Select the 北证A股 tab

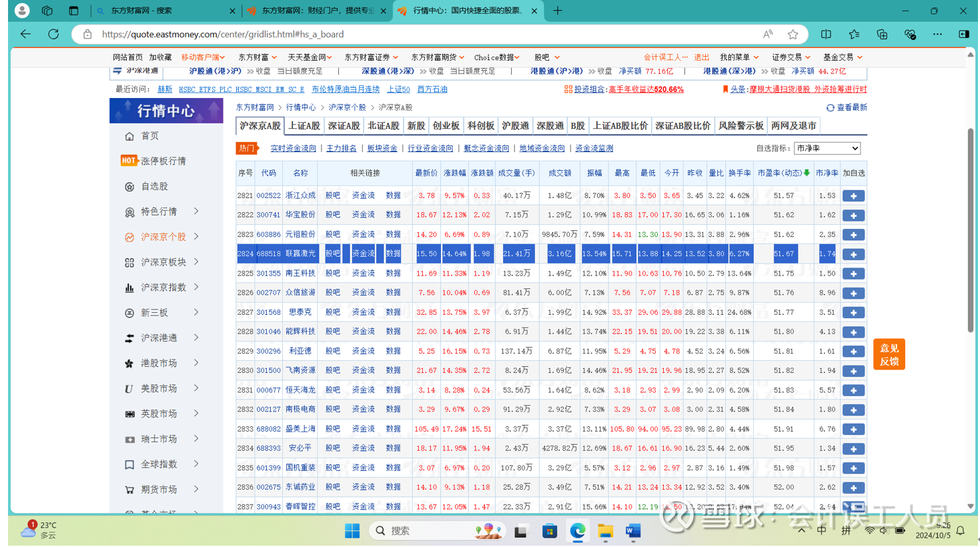point(384,126)
